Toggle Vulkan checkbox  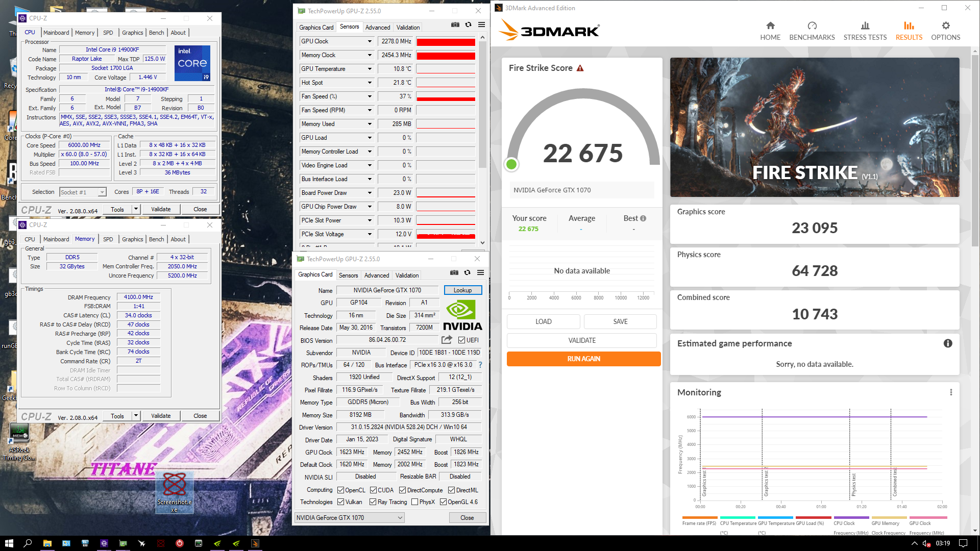[340, 502]
